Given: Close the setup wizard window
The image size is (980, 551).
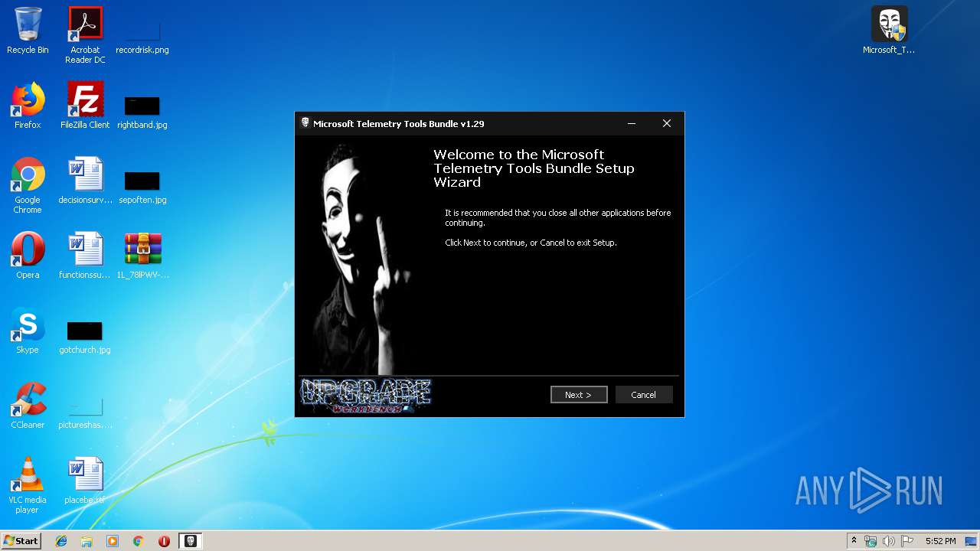Looking at the screenshot, I should tap(667, 123).
